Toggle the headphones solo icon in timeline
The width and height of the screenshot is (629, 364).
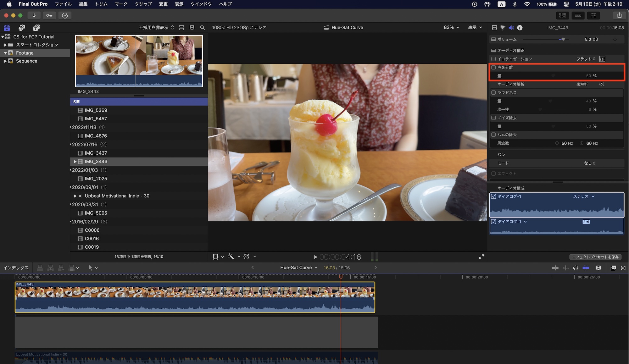[x=576, y=268]
